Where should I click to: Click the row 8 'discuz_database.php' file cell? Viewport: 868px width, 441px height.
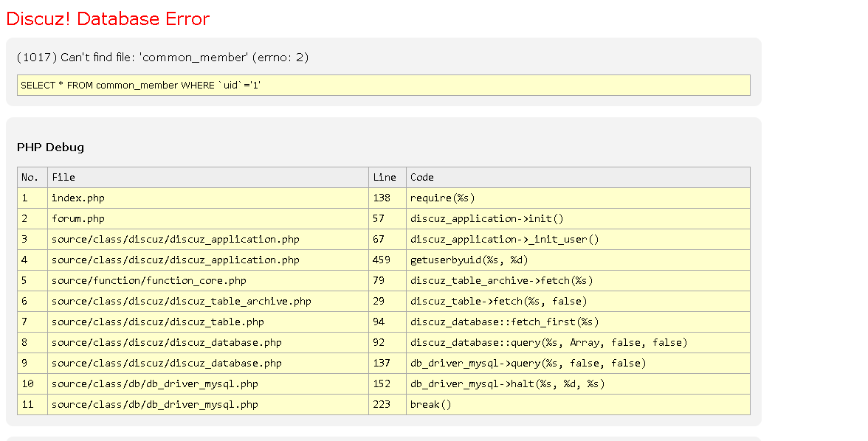coord(208,342)
